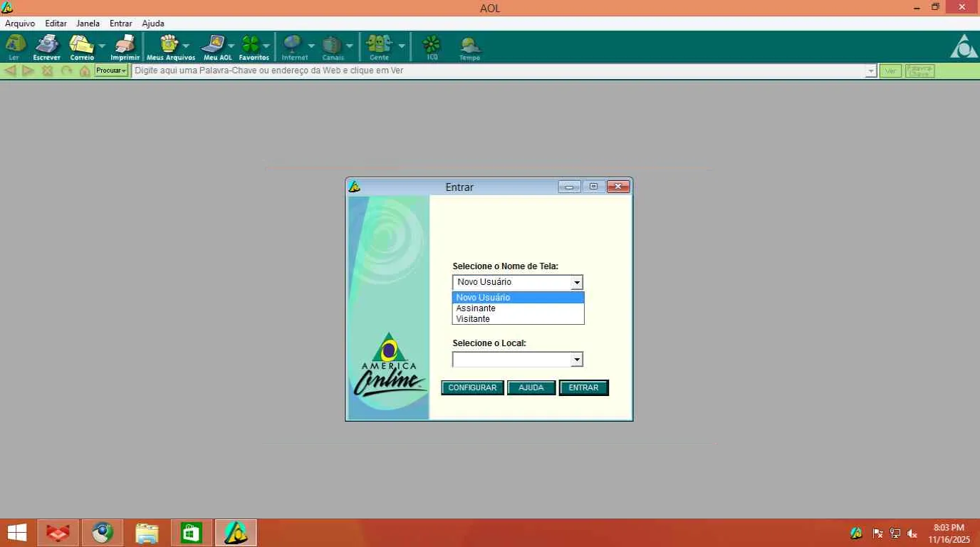Open the Editar menu
The height and width of the screenshot is (547, 980).
[x=56, y=24]
